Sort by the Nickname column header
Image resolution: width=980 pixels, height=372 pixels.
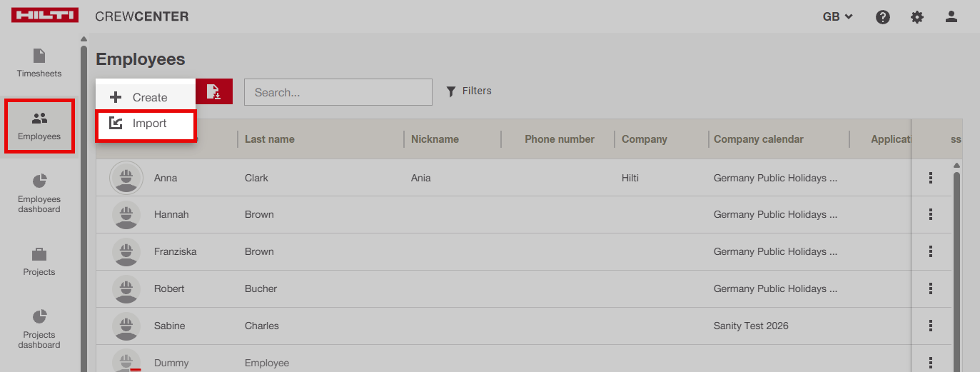(435, 139)
